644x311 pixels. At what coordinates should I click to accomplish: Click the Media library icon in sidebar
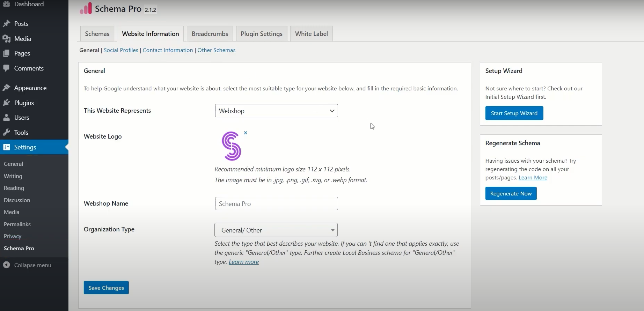coord(6,39)
